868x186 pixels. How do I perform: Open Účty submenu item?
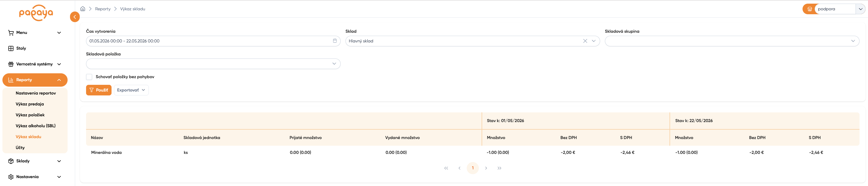(20, 148)
